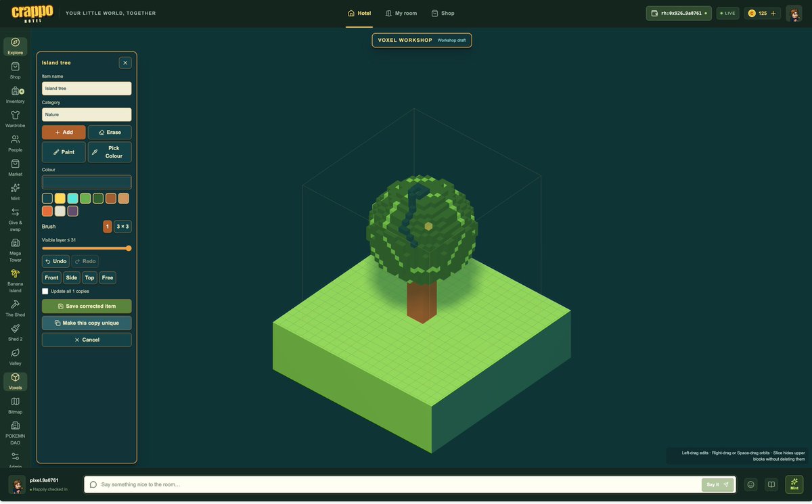
Task: Set brush size to 1
Action: [107, 227]
